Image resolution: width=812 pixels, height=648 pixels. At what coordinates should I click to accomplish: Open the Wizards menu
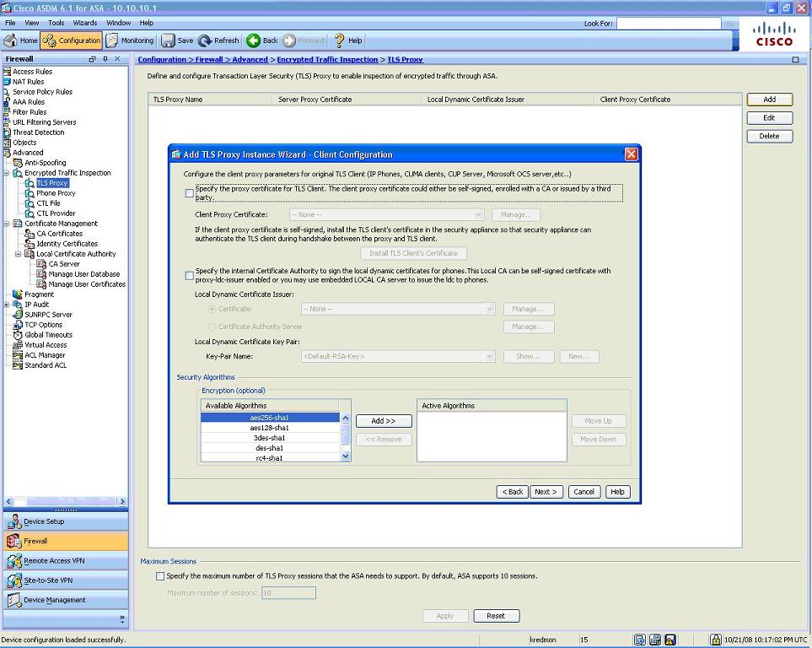[x=85, y=23]
